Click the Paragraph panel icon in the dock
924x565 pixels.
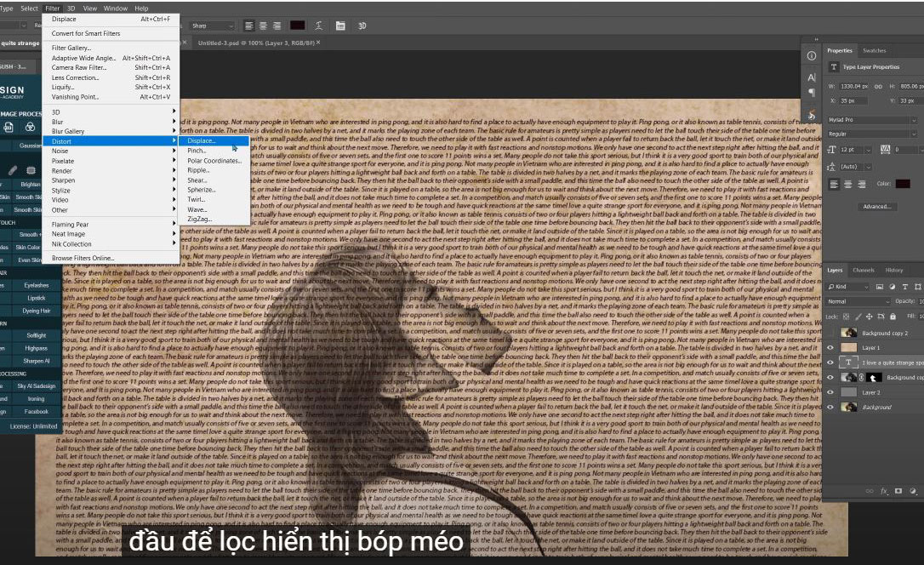(x=811, y=92)
